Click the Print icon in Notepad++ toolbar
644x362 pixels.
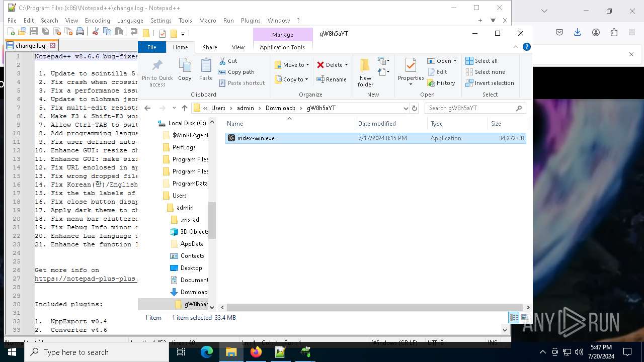coord(80,31)
